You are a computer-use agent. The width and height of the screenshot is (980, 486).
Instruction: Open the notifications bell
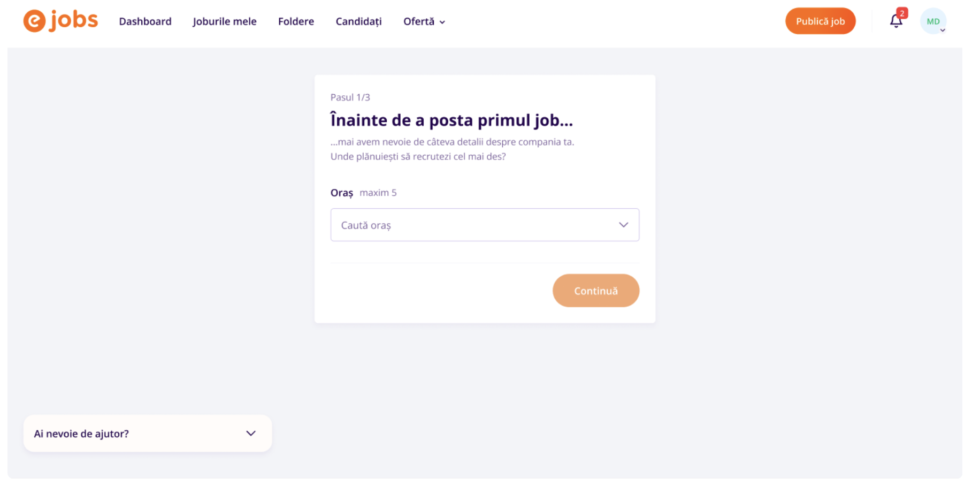[896, 21]
